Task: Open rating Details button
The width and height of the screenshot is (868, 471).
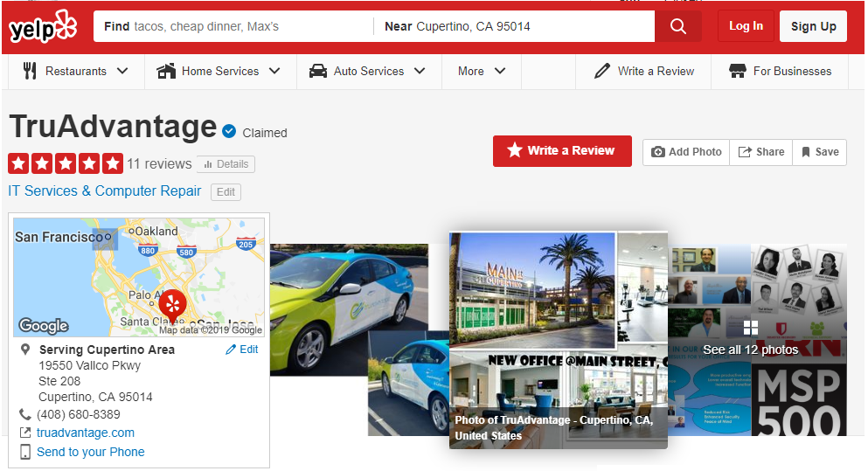Action: pos(226,164)
